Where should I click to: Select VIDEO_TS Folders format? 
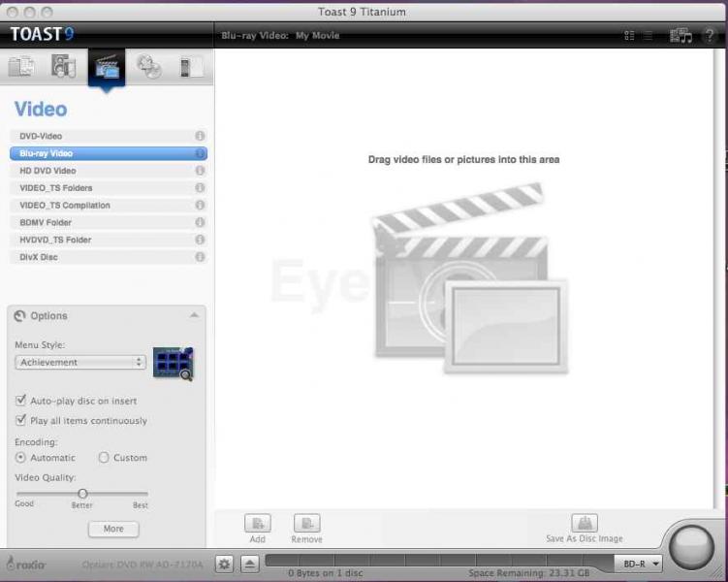[109, 187]
